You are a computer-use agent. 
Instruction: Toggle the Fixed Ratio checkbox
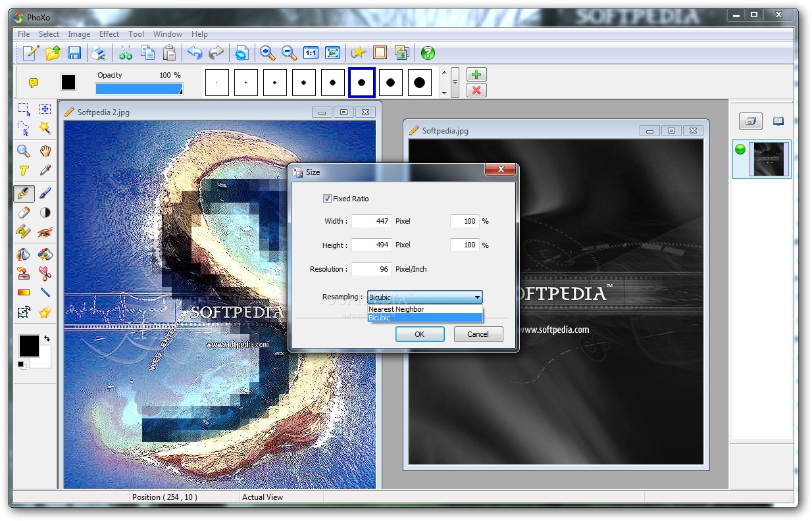tap(327, 199)
